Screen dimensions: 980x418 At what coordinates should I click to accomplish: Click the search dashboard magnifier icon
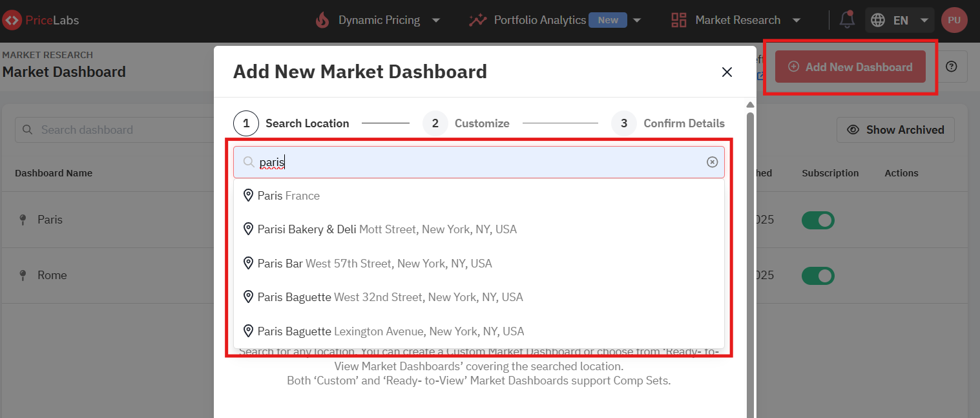[x=27, y=130]
